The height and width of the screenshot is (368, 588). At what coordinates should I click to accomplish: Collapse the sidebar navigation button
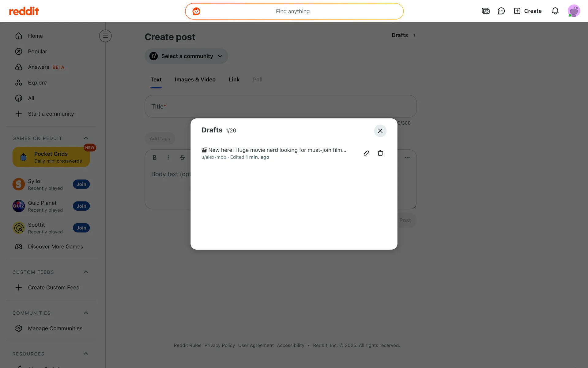click(105, 36)
